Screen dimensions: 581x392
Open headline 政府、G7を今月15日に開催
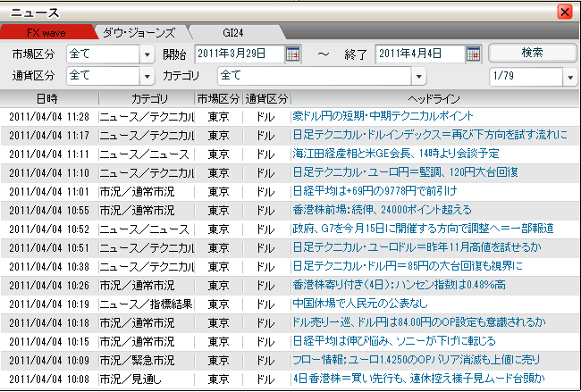click(423, 229)
